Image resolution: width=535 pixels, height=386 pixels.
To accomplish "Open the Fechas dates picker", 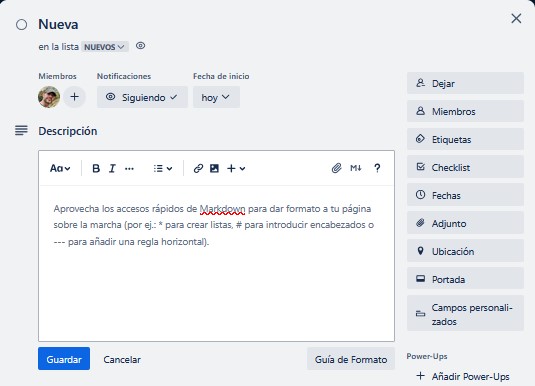I will pos(465,195).
